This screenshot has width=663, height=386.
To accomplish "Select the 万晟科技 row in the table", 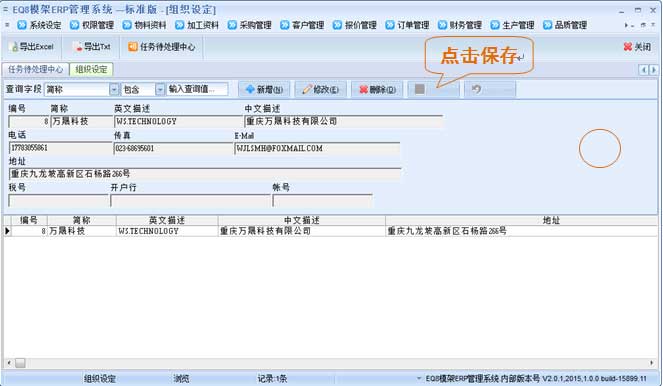I will pyautogui.click(x=331, y=231).
